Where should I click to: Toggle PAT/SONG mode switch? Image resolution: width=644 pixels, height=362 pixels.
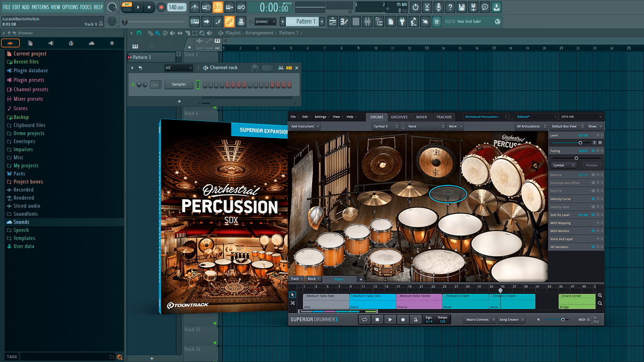[x=127, y=7]
